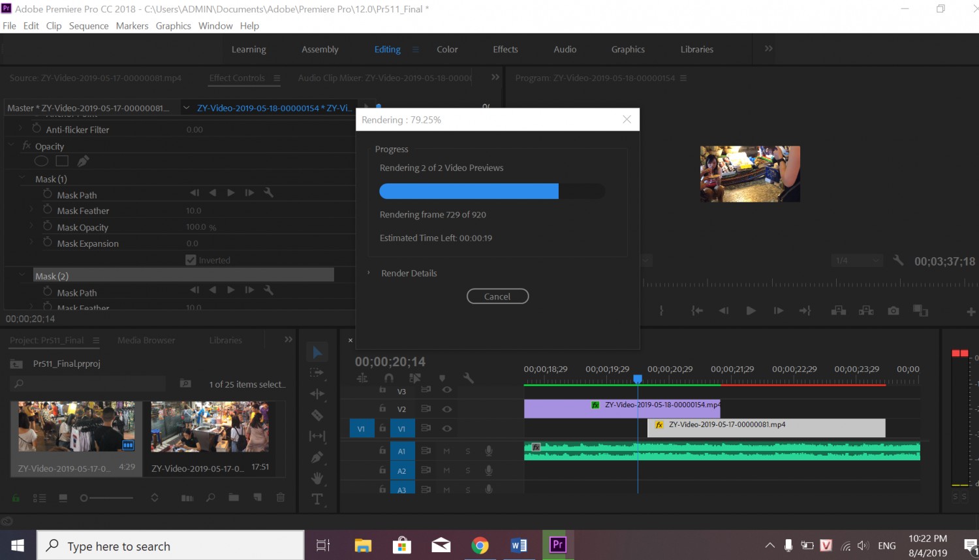Select the Pen tool in timeline tools
The image size is (979, 560).
coord(317,457)
